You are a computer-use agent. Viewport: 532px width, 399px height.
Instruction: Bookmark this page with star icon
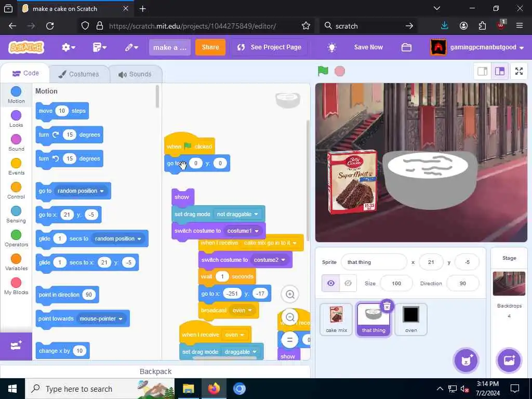[x=305, y=26]
